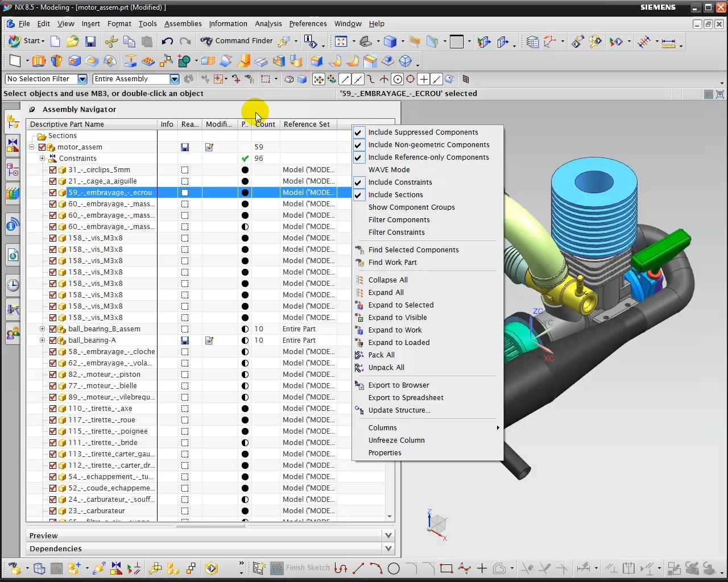Screen dimensions: 728x582
Task: Click the Copy icon in toolbar
Action: (129, 41)
